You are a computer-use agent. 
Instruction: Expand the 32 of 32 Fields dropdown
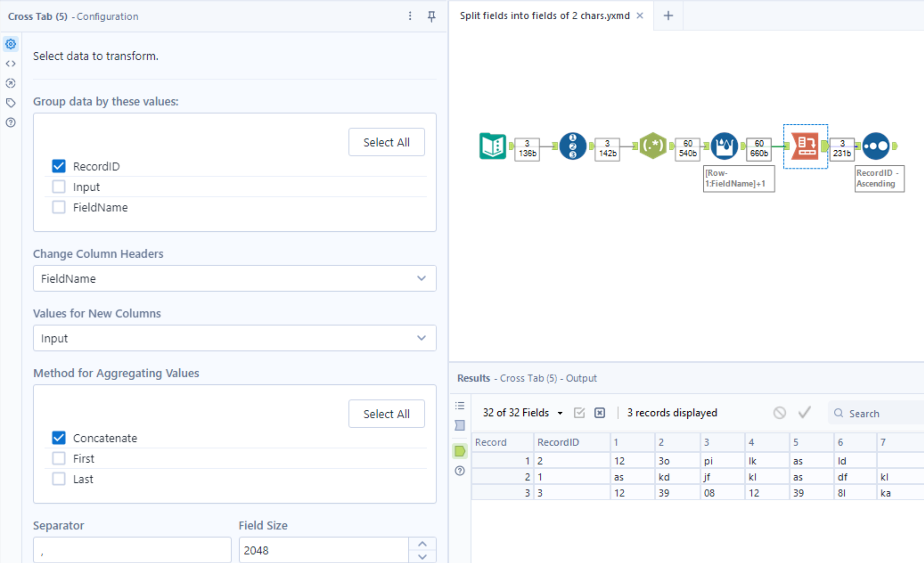(x=560, y=412)
